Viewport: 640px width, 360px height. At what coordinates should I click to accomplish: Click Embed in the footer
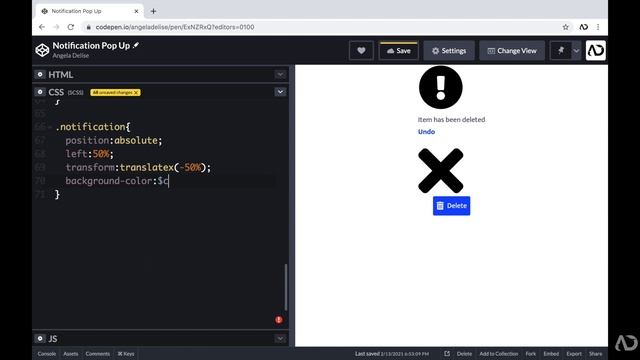[x=551, y=353]
